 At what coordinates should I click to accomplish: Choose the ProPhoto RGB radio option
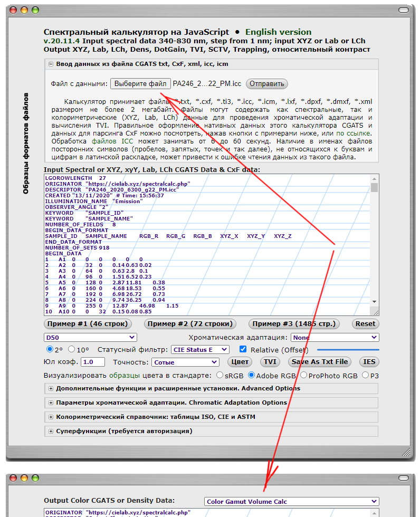point(303,375)
